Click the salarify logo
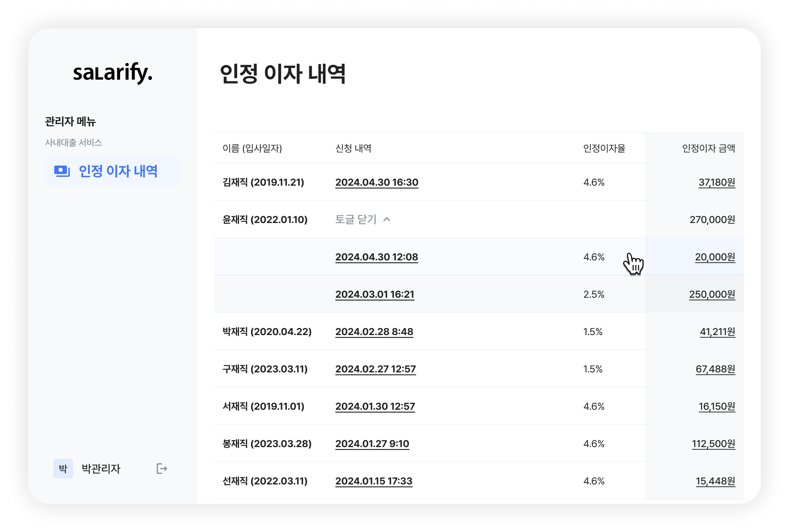Image resolution: width=789 pixels, height=532 pixels. point(113,73)
